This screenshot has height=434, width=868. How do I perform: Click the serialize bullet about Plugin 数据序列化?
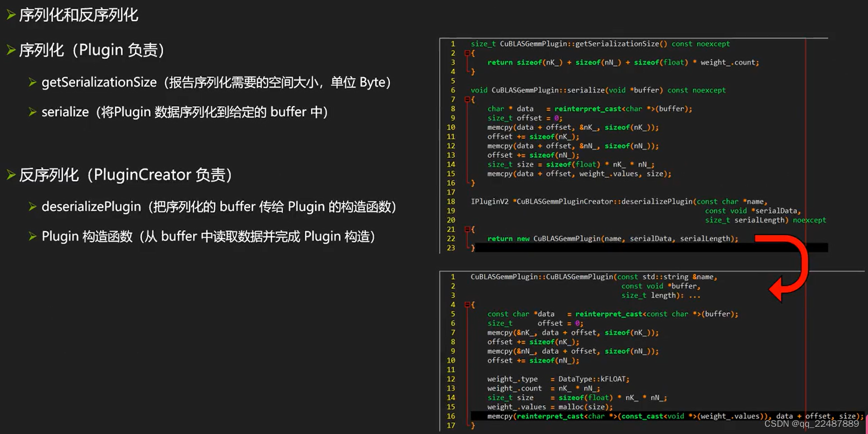click(x=185, y=112)
